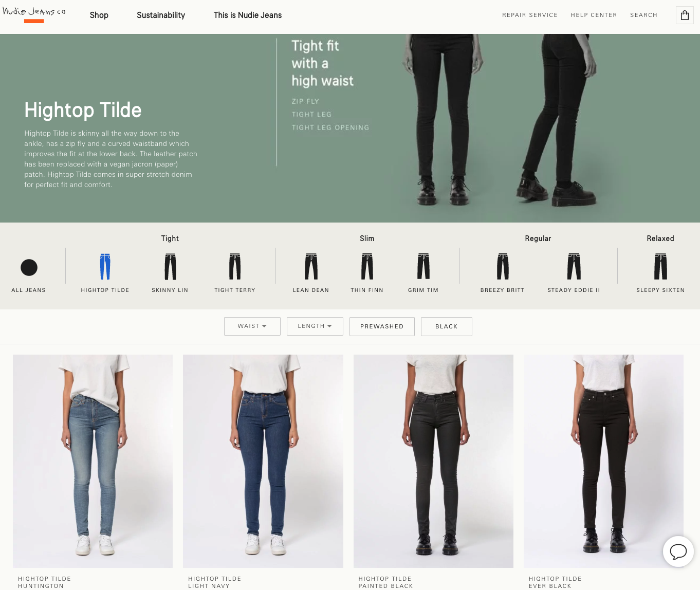Screen dimensions: 700x590
Task: Select the Lean Dean fit icon
Action: click(310, 266)
